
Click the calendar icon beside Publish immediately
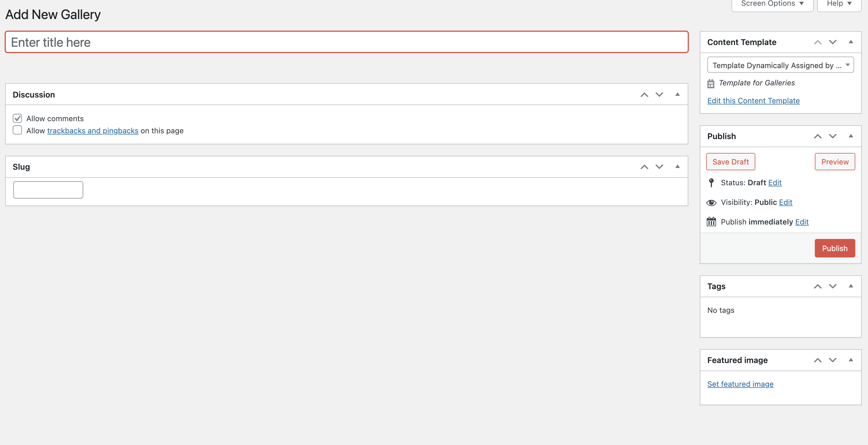711,222
